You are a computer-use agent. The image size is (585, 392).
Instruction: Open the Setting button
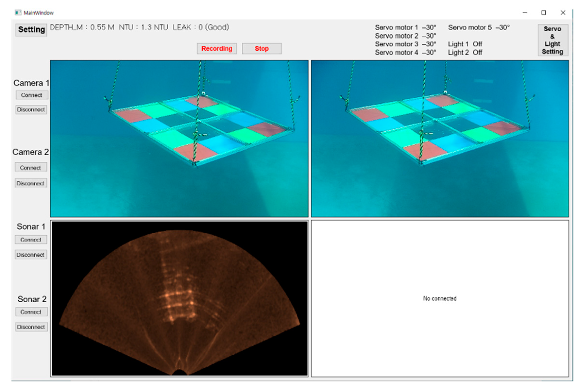(31, 30)
